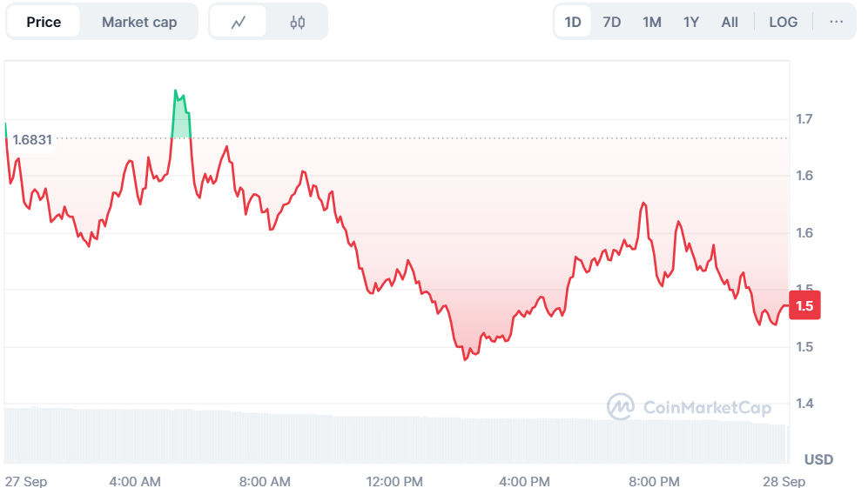Click the 28 Sep date axis label
This screenshot has width=868, height=488.
(785, 481)
